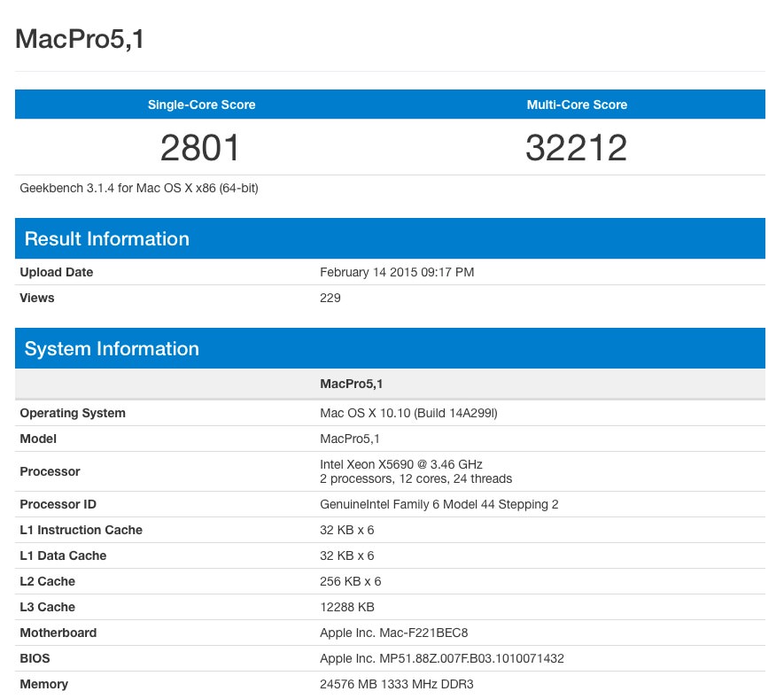Select the 2 processors, 12 cores, 24 threads text
This screenshot has height=699, width=784.
coord(416,479)
